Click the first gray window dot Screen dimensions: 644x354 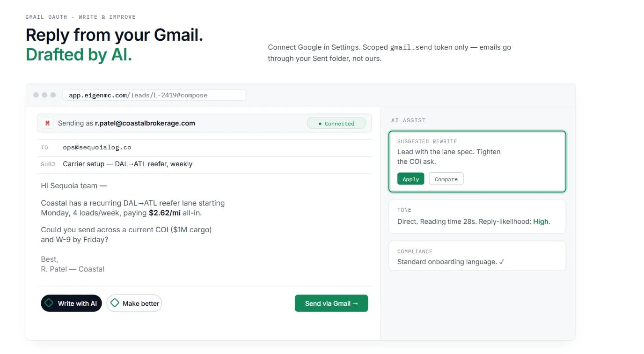[x=36, y=95]
